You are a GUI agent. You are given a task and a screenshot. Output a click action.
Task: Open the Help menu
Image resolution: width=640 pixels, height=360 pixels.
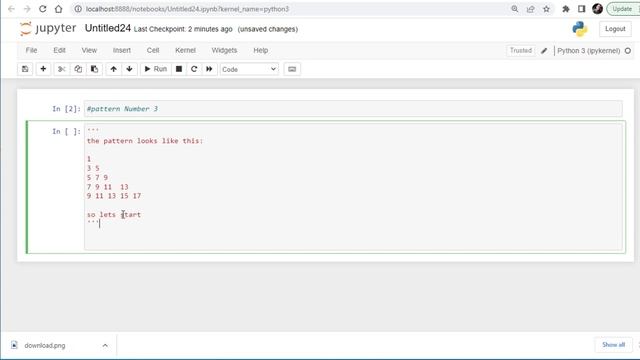click(260, 50)
